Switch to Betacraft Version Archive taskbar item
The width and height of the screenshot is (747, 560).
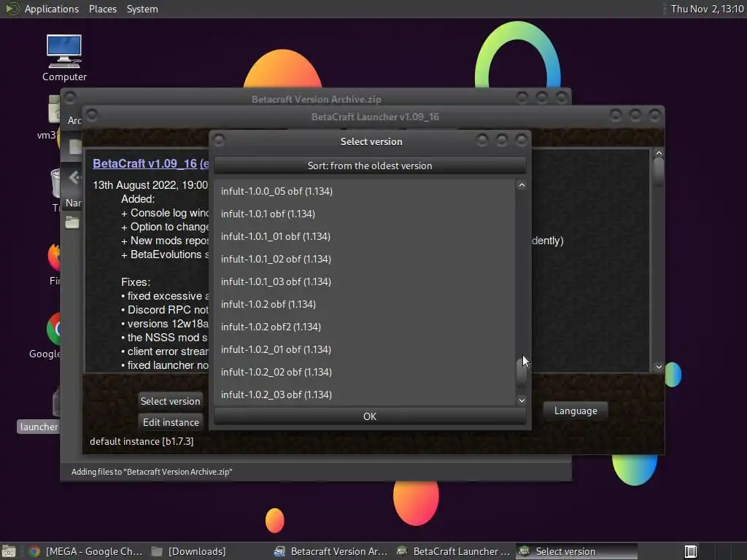click(x=331, y=551)
